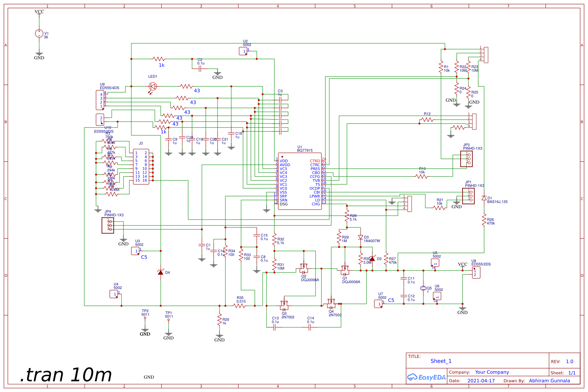Screen dimensions: 588x392
Task: Click the red CTRD pin label
Action: 315,160
